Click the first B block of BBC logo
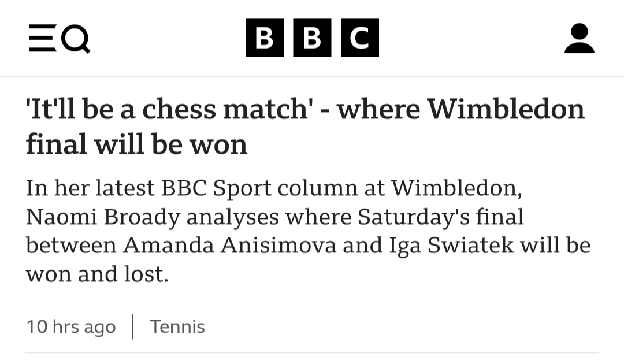This screenshot has height=364, width=624. point(265,38)
